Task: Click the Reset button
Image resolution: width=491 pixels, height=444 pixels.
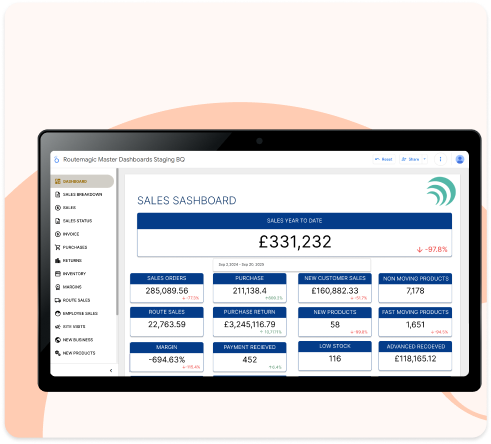Action: (x=384, y=159)
